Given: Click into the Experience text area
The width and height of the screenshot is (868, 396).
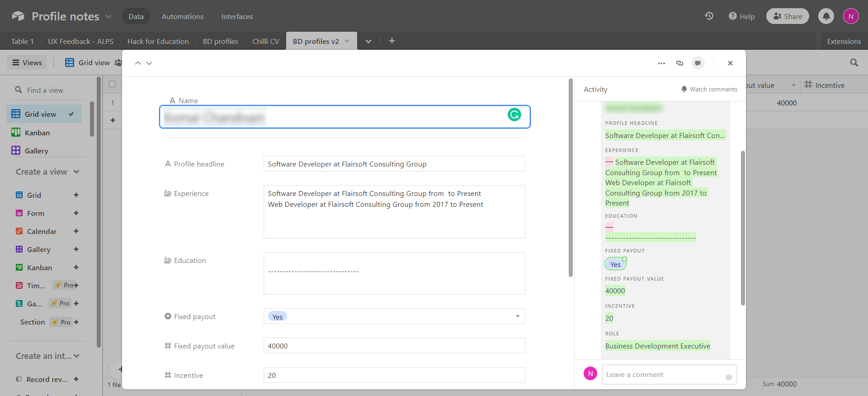Looking at the screenshot, I should coord(394,212).
